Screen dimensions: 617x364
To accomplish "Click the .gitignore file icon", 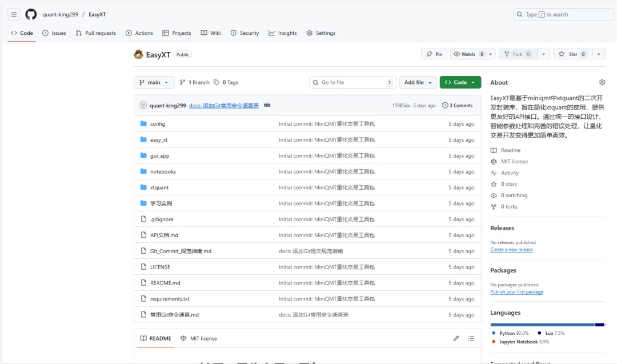I will 143,219.
